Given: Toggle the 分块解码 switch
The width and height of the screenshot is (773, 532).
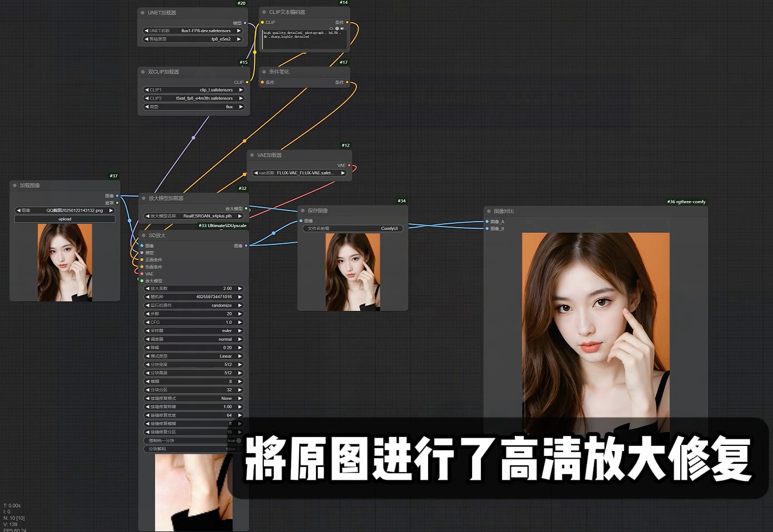Looking at the screenshot, I should (238, 449).
